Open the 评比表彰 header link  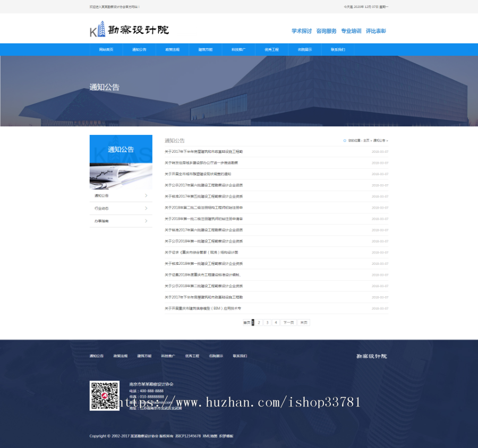click(x=376, y=31)
